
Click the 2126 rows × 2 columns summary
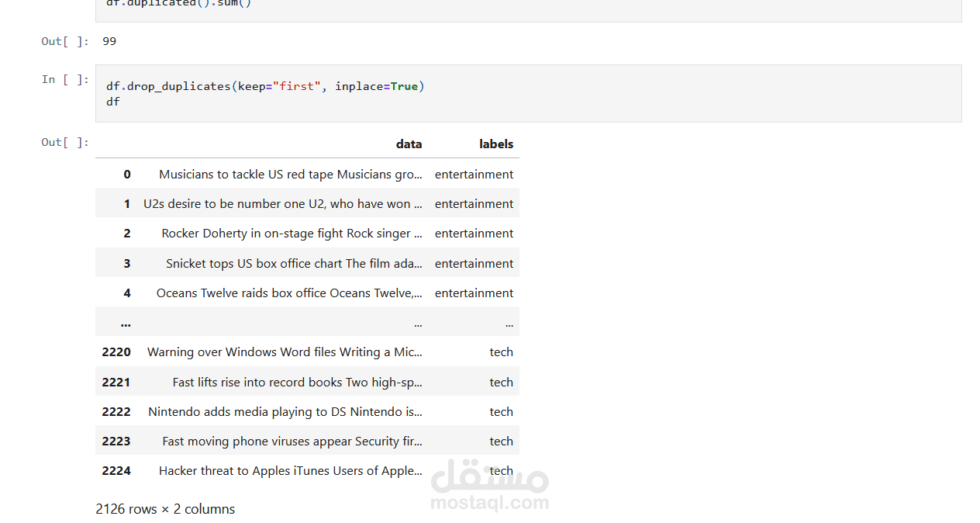pos(165,510)
